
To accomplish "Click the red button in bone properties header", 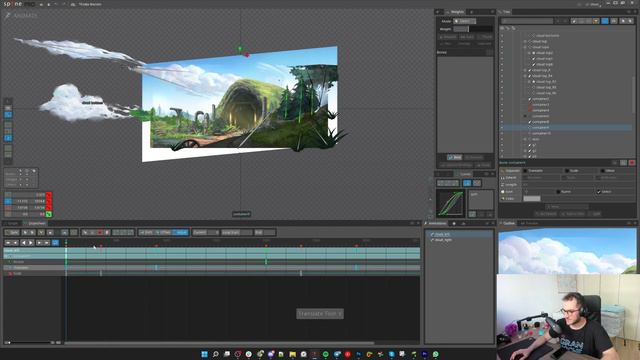I will [632, 162].
